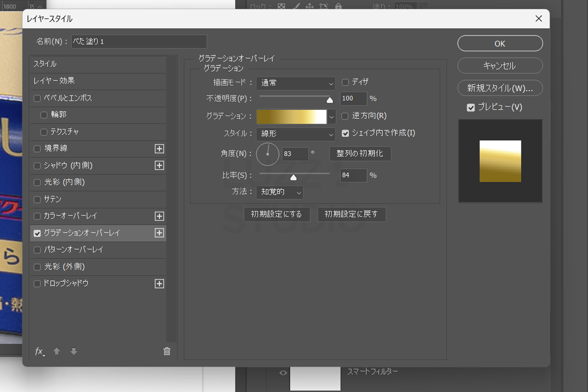
Task: Click the move effect down arrow
Action: [x=73, y=351]
